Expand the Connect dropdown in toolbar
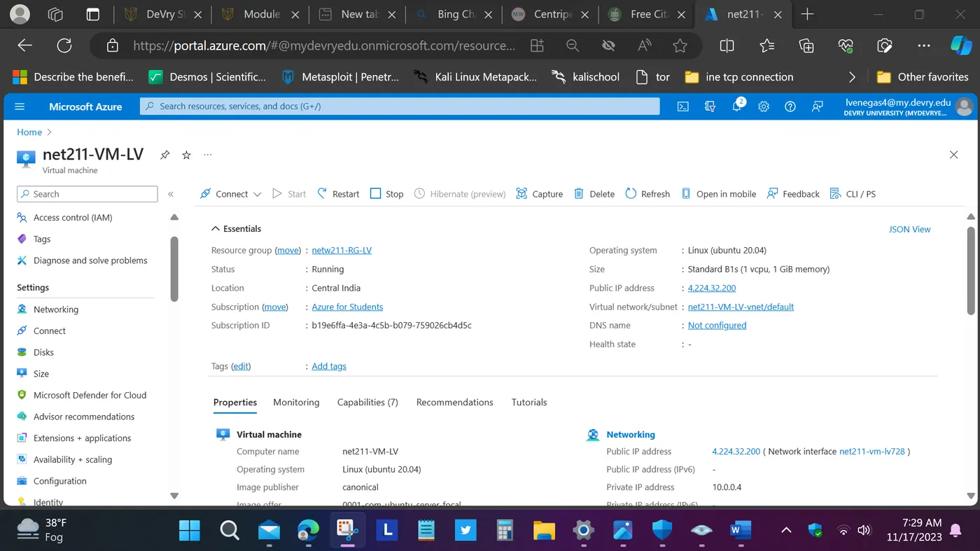 pyautogui.click(x=257, y=194)
